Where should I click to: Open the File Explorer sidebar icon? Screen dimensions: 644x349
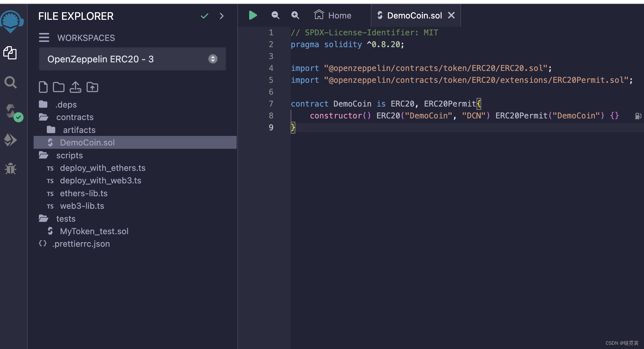10,53
